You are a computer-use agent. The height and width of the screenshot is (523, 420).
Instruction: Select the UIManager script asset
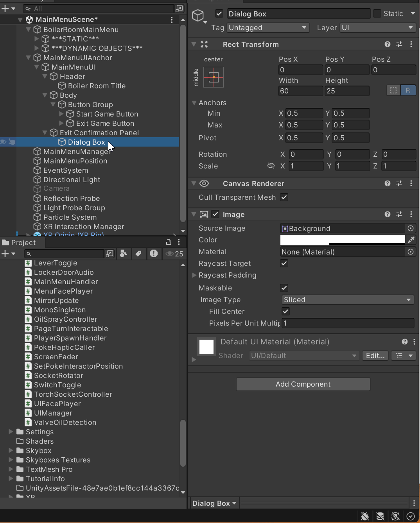tap(53, 413)
